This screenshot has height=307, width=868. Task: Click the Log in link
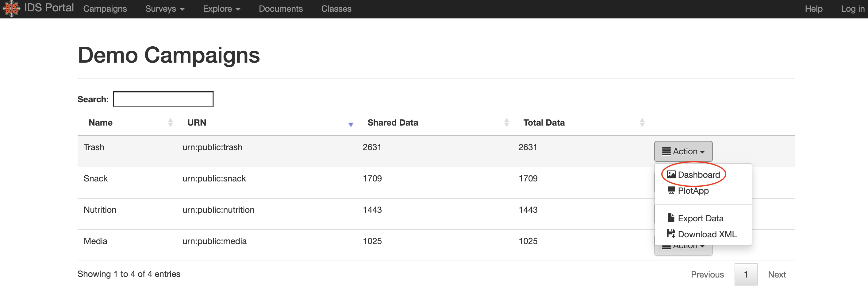852,9
